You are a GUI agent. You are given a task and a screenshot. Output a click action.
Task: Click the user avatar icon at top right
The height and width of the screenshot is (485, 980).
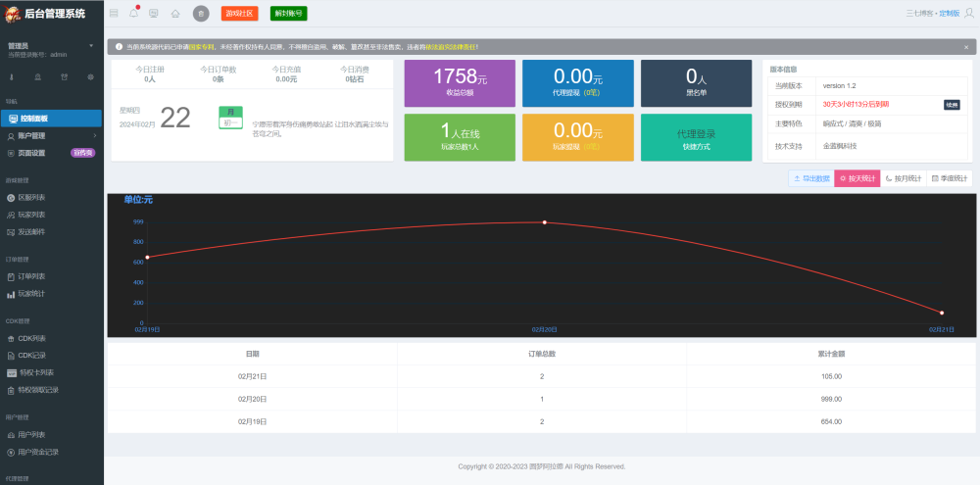click(x=970, y=13)
